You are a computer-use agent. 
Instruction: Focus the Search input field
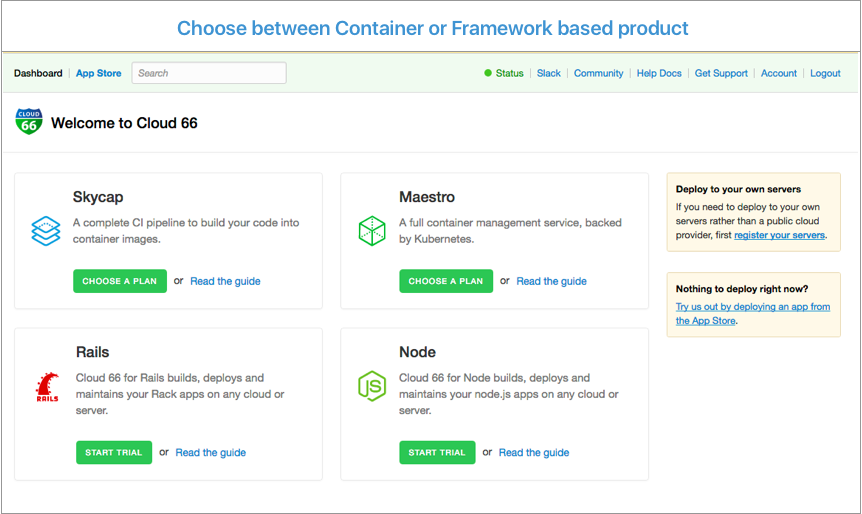pyautogui.click(x=209, y=73)
